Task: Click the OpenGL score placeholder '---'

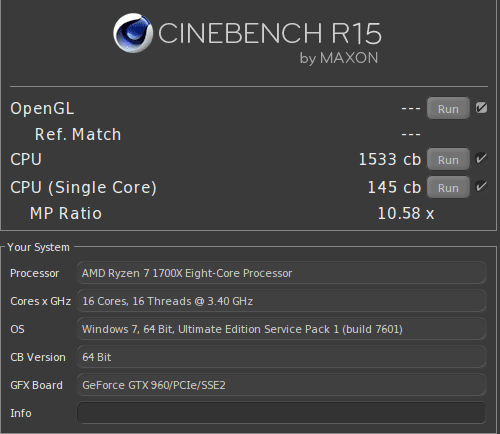Action: click(x=411, y=109)
